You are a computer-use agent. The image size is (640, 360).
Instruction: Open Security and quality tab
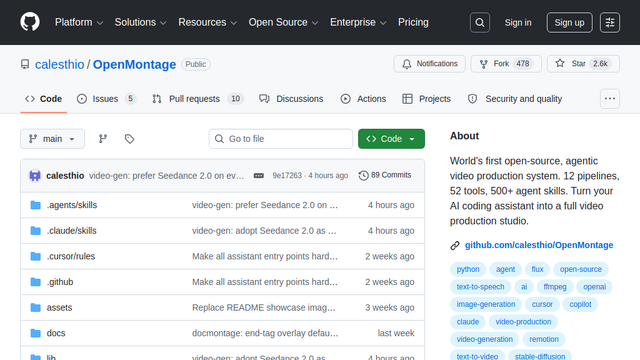tap(515, 99)
